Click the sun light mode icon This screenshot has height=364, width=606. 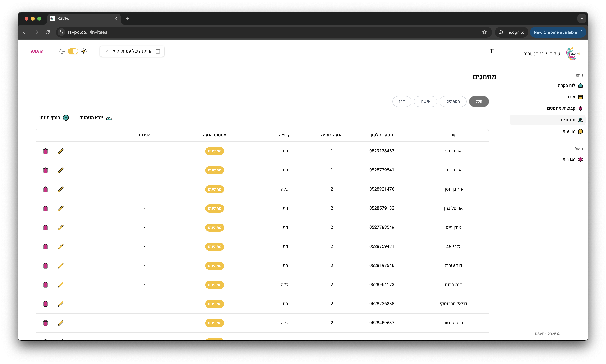click(x=84, y=51)
